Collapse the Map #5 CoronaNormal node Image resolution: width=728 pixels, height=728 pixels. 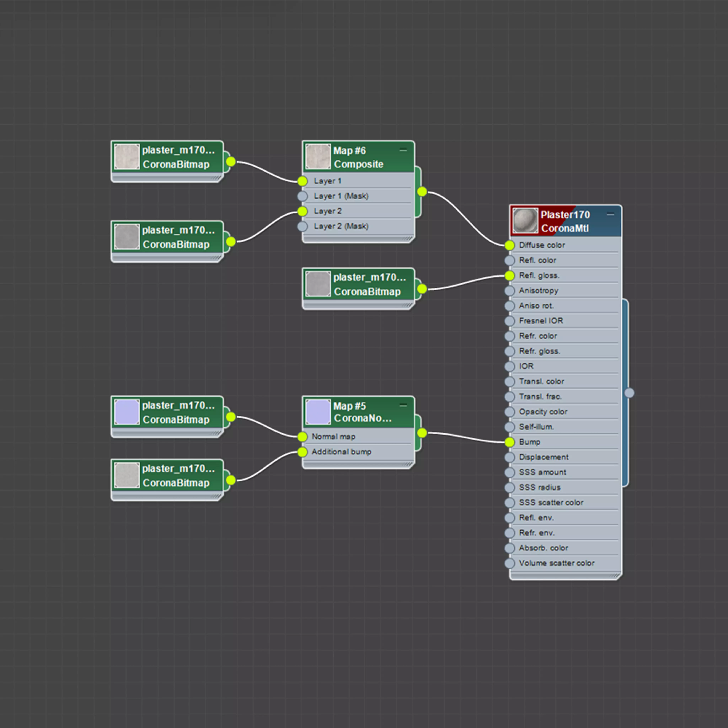click(403, 405)
